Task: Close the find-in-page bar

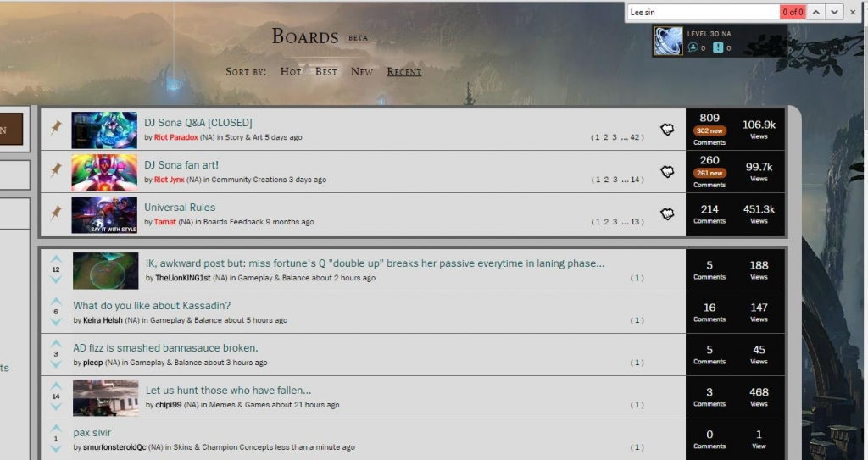Action: coord(853,12)
